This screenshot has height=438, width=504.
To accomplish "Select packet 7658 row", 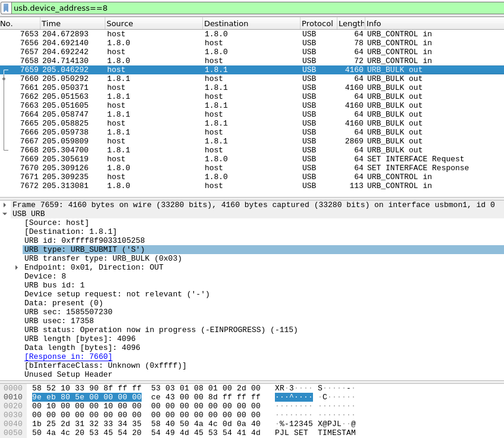I will pos(252,61).
